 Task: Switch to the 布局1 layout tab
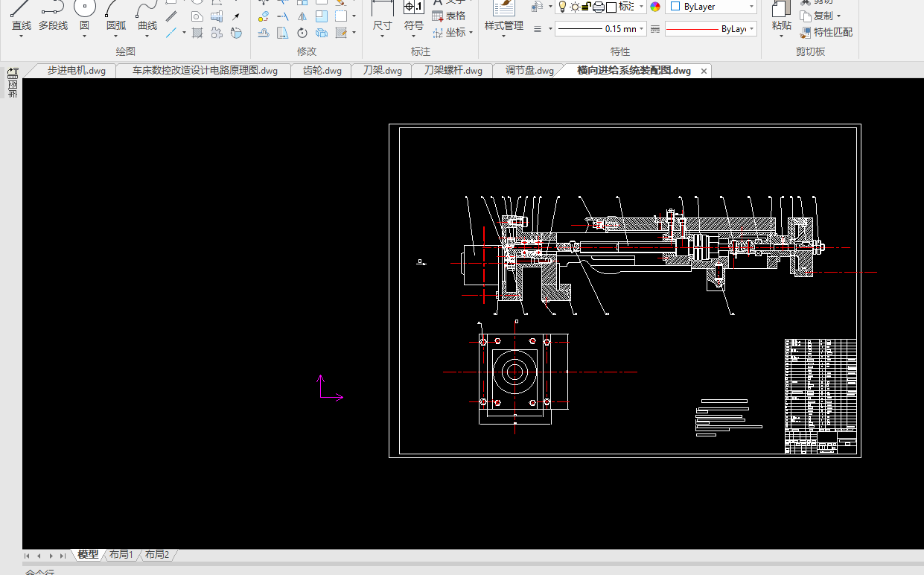coord(121,555)
